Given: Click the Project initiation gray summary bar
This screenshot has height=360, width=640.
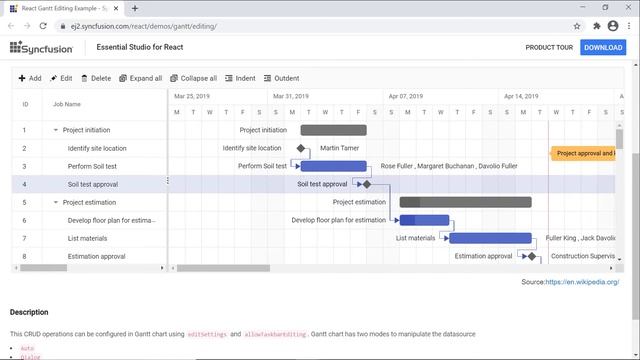Looking at the screenshot, I should 333,130.
